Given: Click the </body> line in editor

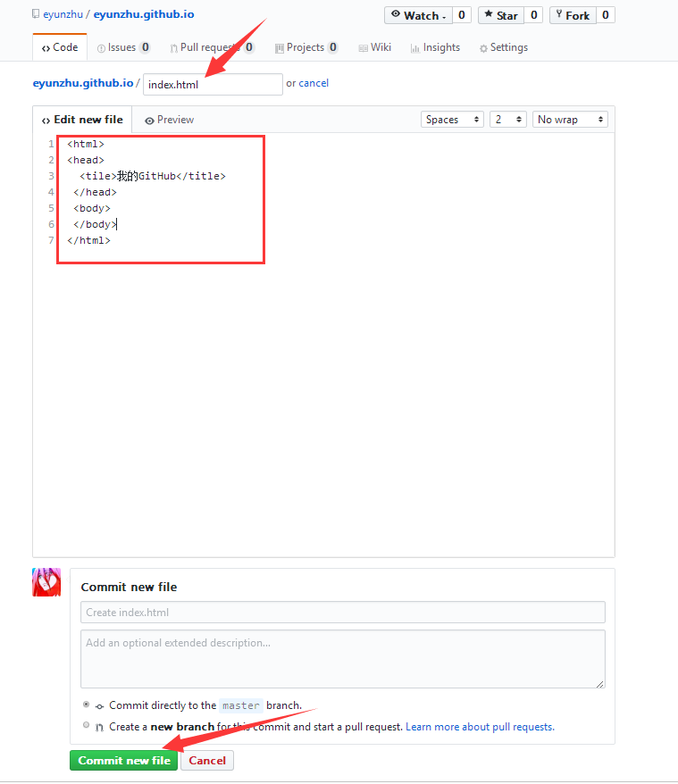Looking at the screenshot, I should [95, 224].
